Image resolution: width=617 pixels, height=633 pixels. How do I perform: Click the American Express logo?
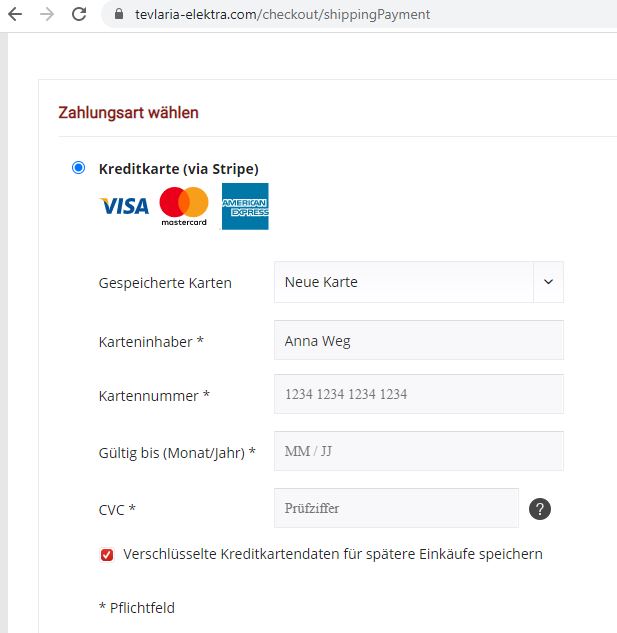coord(245,206)
